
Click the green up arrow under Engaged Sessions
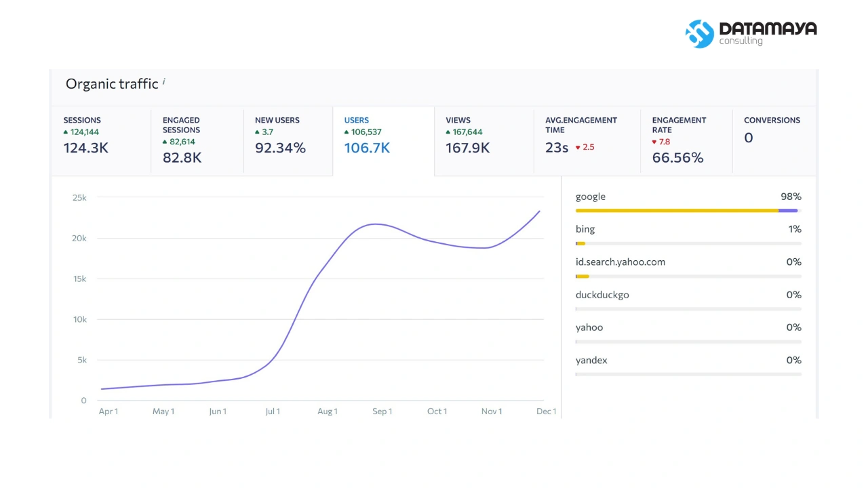point(165,142)
